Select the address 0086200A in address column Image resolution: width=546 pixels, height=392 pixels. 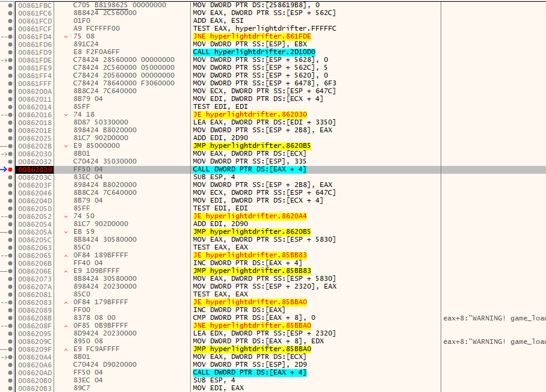click(x=35, y=91)
